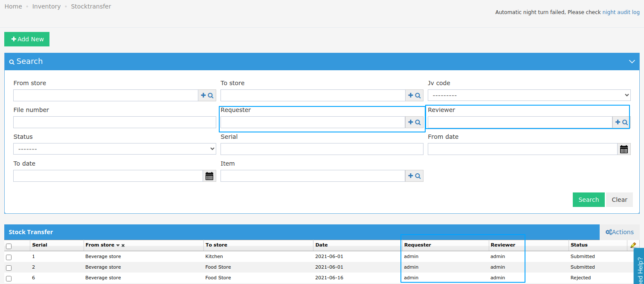Tick the select-all checkbox in table header
The image size is (644, 284).
coord(9,246)
